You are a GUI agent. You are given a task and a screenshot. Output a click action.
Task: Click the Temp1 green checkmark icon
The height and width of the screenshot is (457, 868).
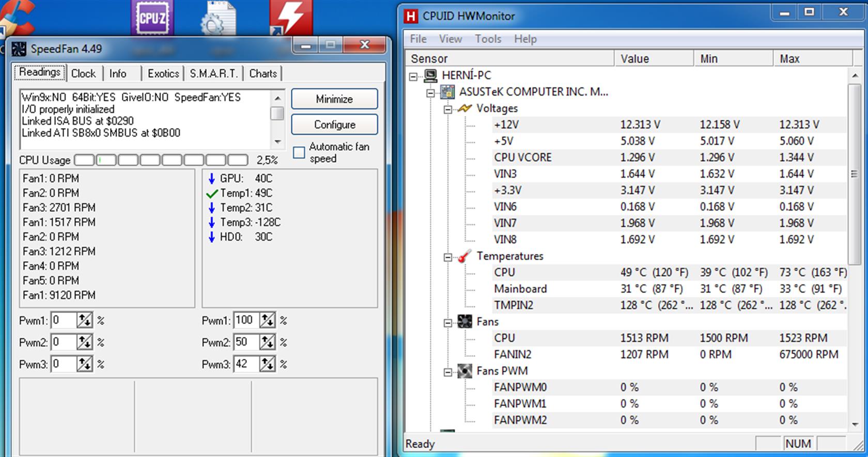(x=211, y=194)
